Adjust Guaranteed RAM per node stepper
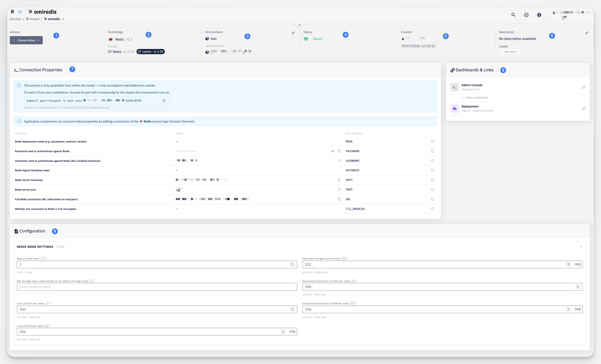 [x=569, y=309]
